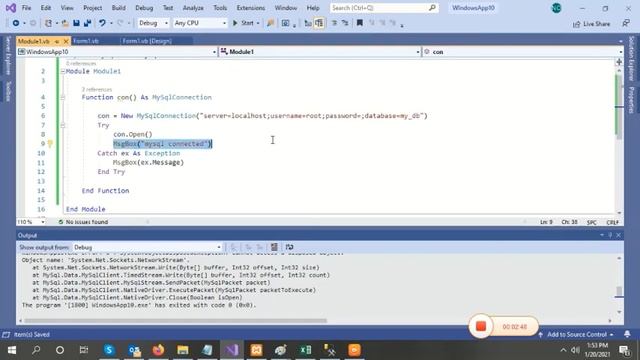
Task: Click Add to Source Control
Action: coord(576,335)
